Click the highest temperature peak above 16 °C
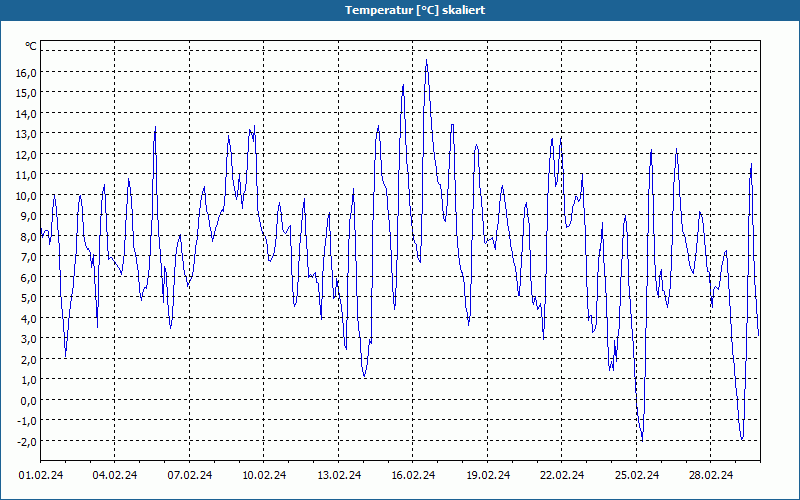The height and width of the screenshot is (500, 800). [x=427, y=60]
